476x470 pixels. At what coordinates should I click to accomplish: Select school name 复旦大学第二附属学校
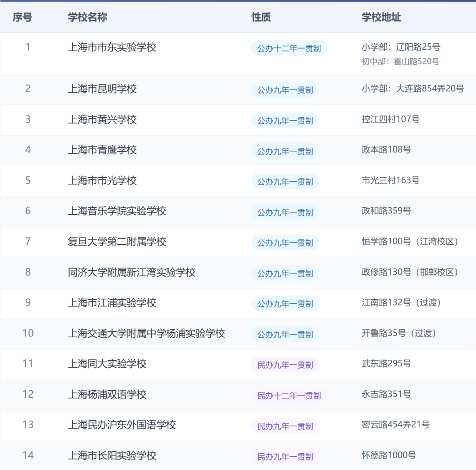coord(117,242)
